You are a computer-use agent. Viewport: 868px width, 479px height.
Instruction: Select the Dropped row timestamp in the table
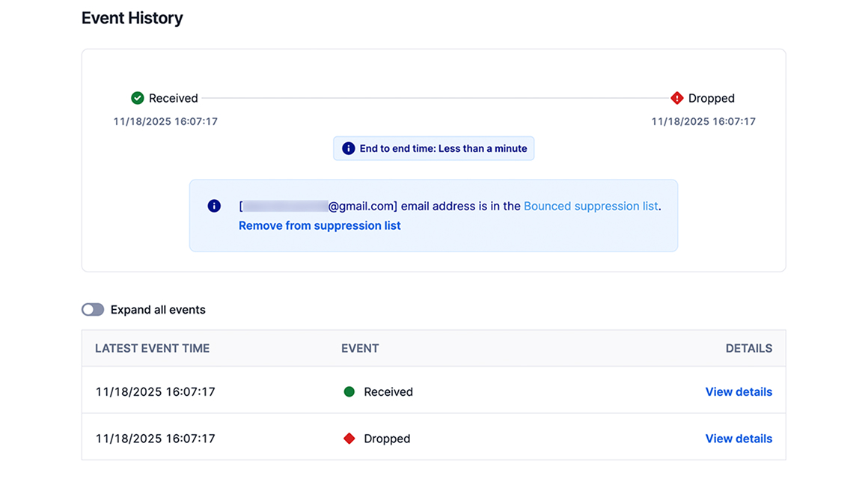155,439
